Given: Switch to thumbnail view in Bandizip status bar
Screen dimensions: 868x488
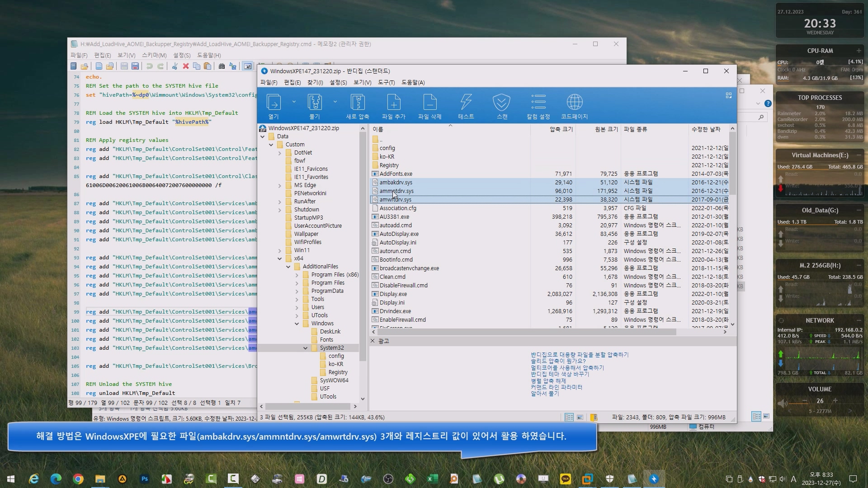Looking at the screenshot, I should pyautogui.click(x=580, y=417).
